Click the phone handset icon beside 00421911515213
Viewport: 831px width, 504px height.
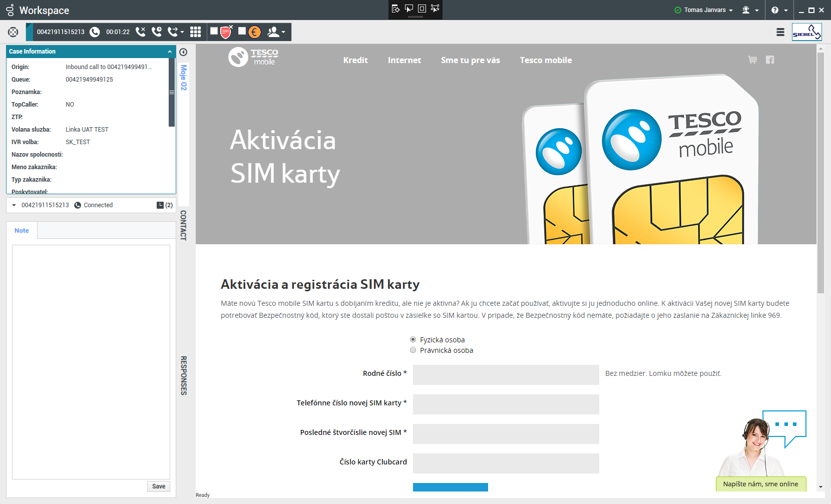tap(95, 32)
